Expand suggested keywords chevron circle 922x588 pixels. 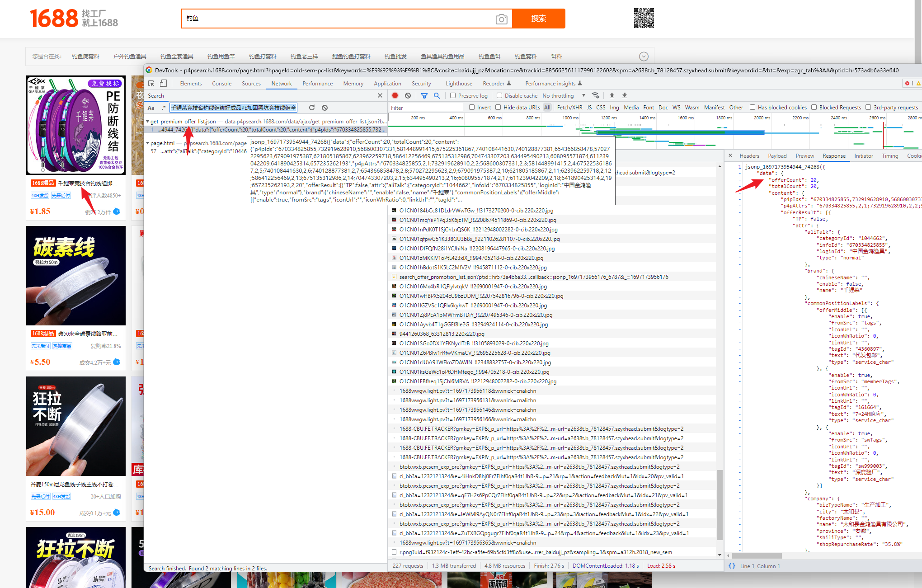point(644,56)
